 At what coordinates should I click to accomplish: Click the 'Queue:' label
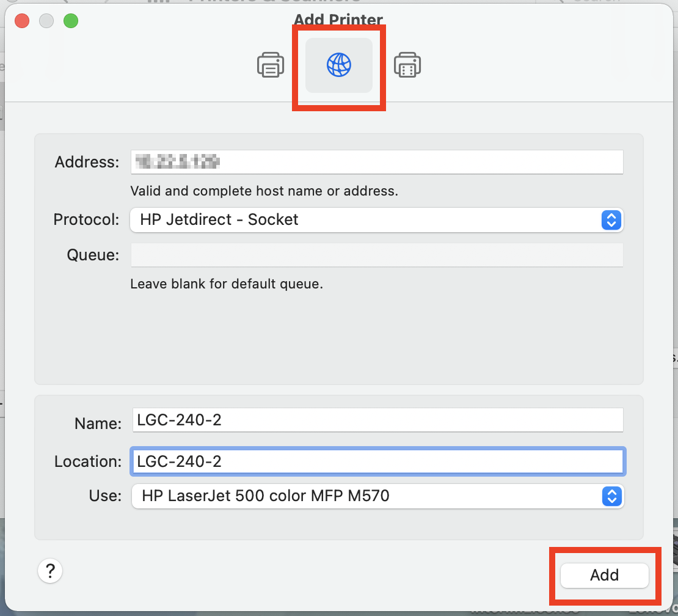[93, 255]
